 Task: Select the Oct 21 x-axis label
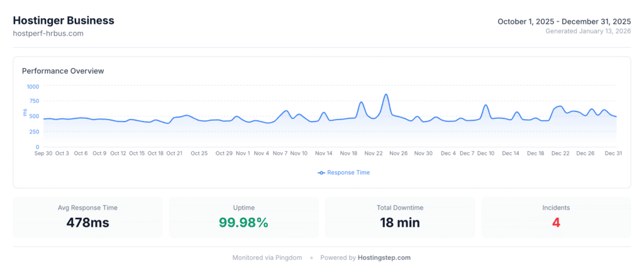[175, 153]
